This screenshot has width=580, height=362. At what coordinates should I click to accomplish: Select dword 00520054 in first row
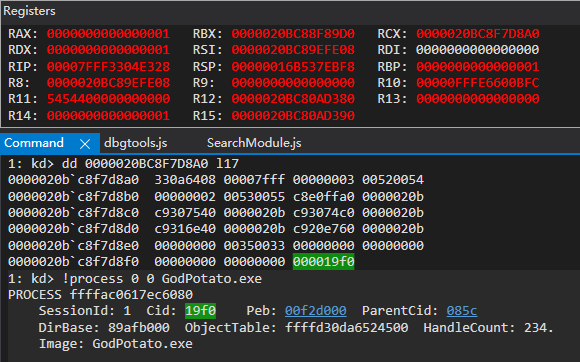(x=393, y=180)
